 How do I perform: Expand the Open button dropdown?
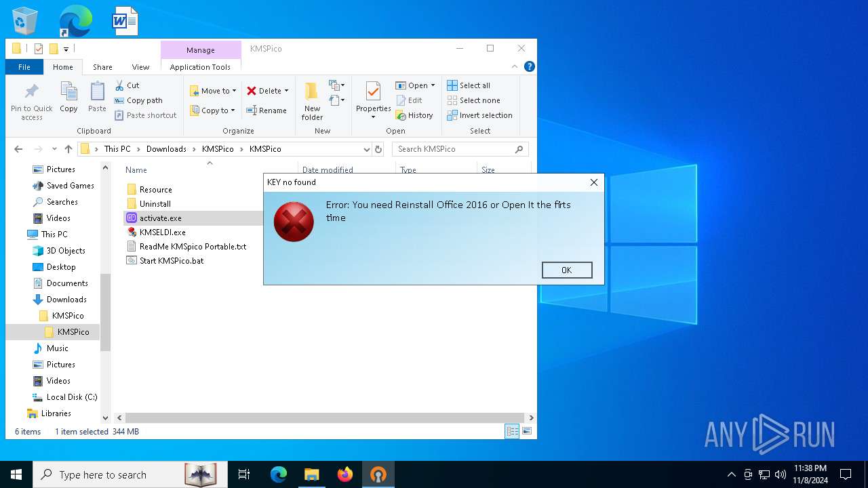433,85
